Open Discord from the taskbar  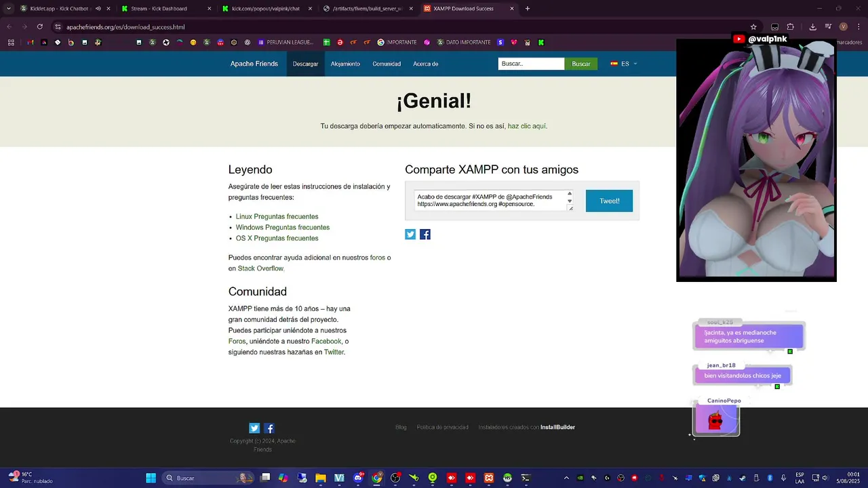click(x=358, y=478)
